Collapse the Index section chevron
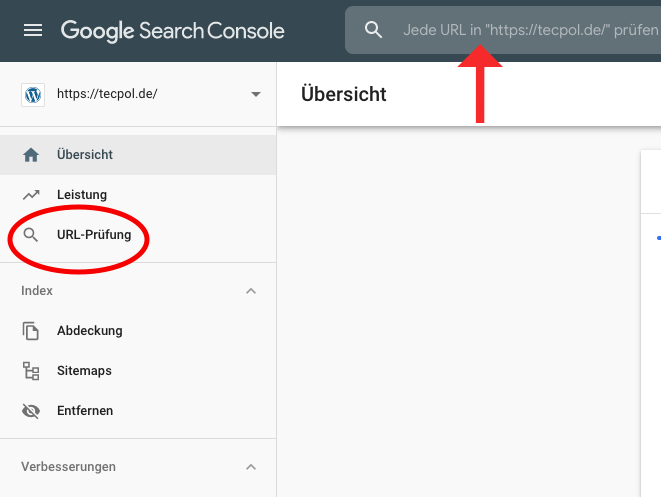This screenshot has width=661, height=497. [x=251, y=291]
